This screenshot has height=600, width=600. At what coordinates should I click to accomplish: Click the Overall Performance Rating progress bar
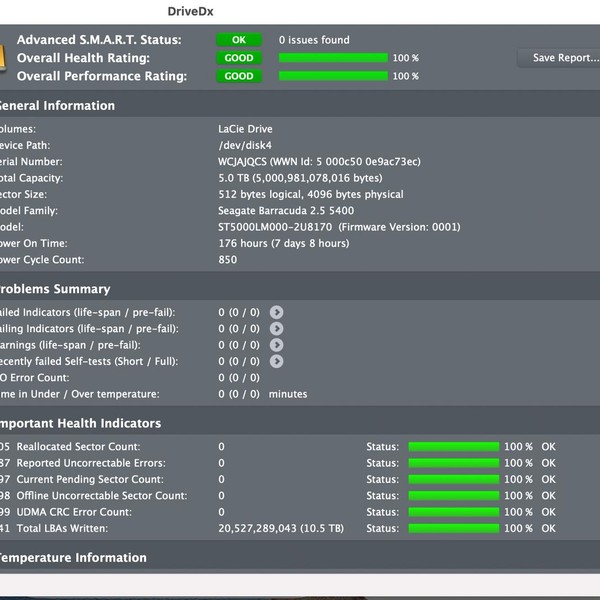[332, 76]
